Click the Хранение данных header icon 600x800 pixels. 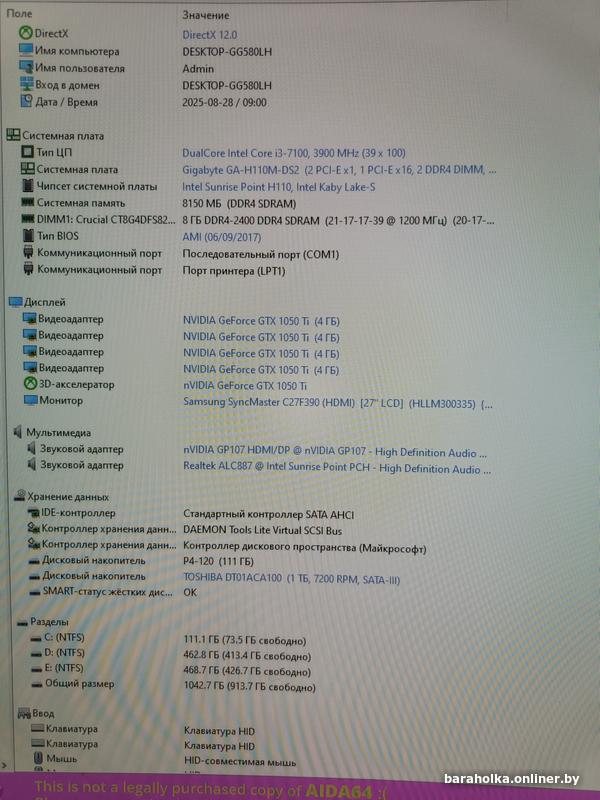click(x=20, y=496)
